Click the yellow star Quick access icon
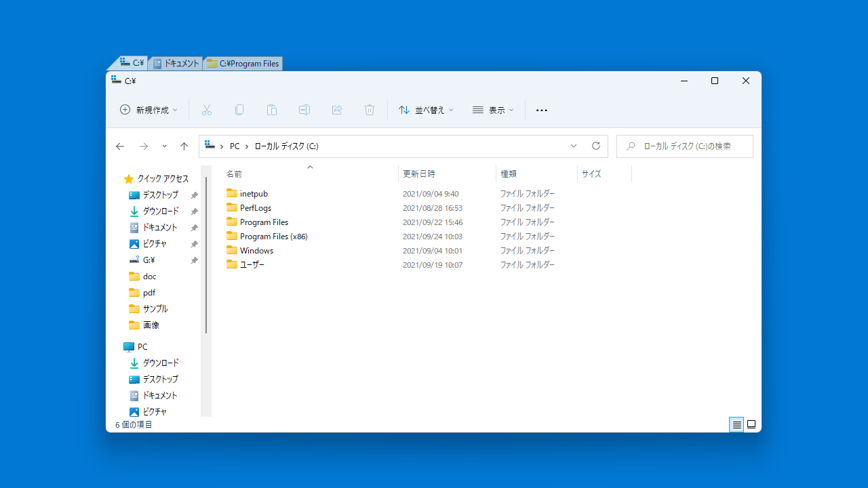868x488 pixels. pyautogui.click(x=129, y=179)
